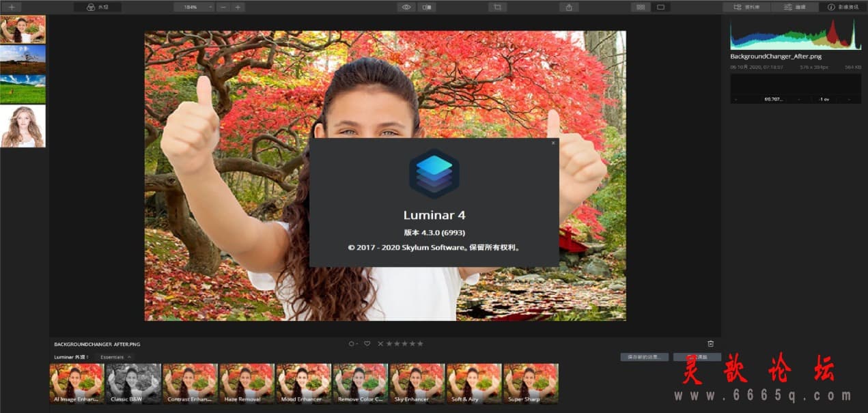Image resolution: width=868 pixels, height=413 pixels.
Task: Apply the Sky Enhancer look
Action: tap(417, 384)
